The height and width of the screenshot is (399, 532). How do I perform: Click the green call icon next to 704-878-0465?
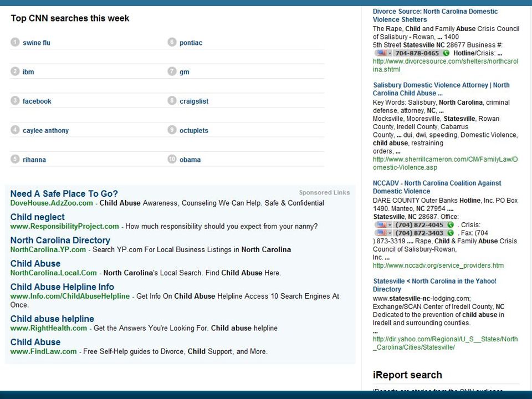click(446, 53)
